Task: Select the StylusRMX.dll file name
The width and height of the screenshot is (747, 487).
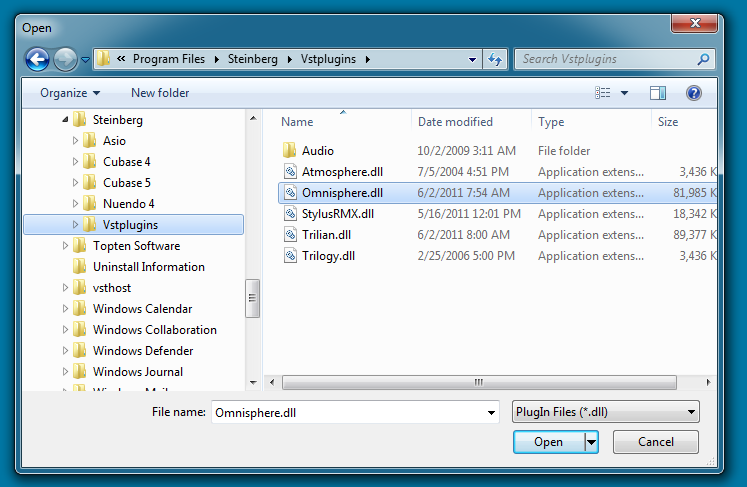Action: point(338,213)
